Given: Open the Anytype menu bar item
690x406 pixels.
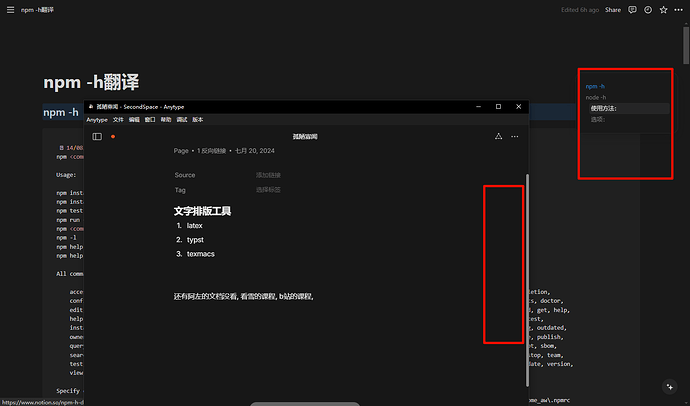Looking at the screenshot, I should pyautogui.click(x=97, y=120).
